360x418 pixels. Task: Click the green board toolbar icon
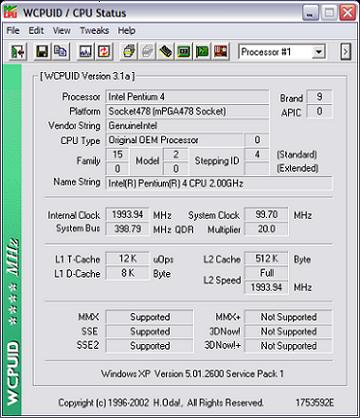coord(184,52)
